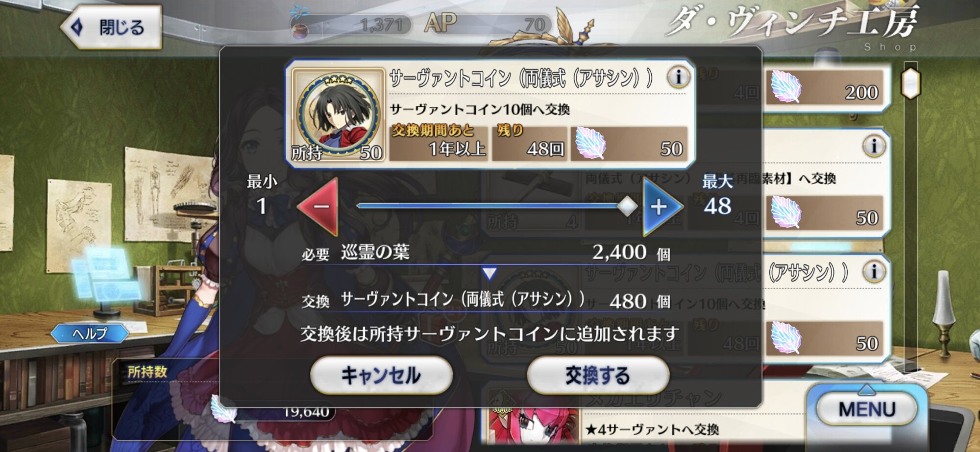This screenshot has height=452, width=980.
Task: Open info icon on background servant coin row
Action: pyautogui.click(x=874, y=272)
